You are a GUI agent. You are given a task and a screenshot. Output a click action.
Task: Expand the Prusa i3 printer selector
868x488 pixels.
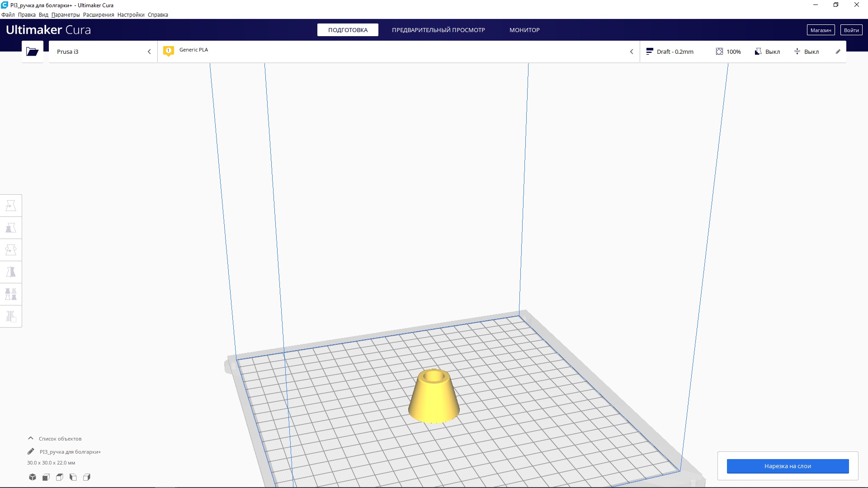click(x=103, y=52)
